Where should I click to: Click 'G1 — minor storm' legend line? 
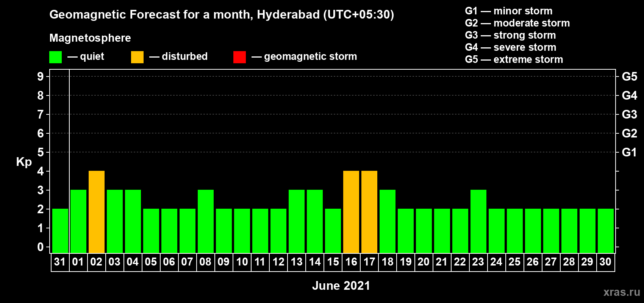coord(509,11)
